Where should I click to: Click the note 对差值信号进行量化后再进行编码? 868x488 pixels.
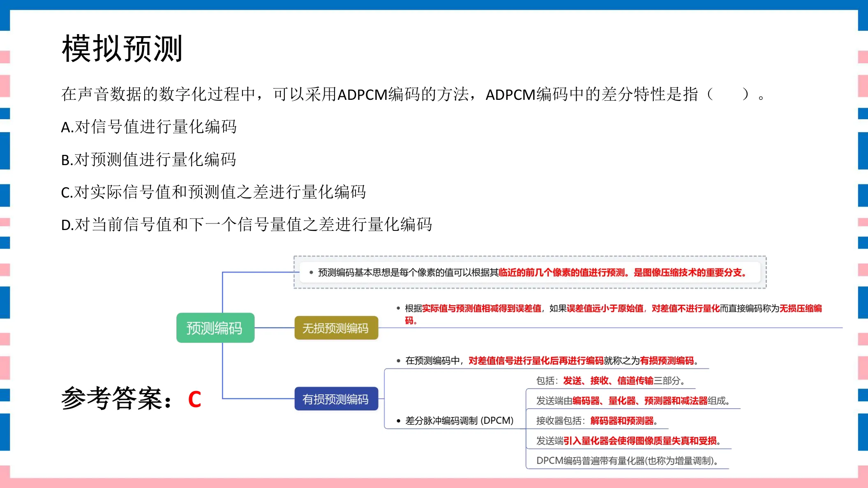pos(548,361)
